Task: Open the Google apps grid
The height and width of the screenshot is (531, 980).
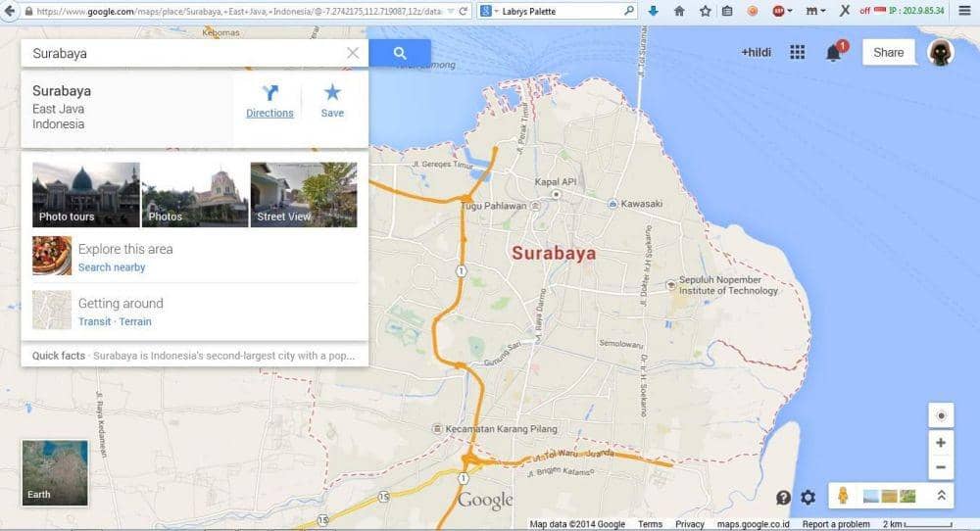Action: 797,53
